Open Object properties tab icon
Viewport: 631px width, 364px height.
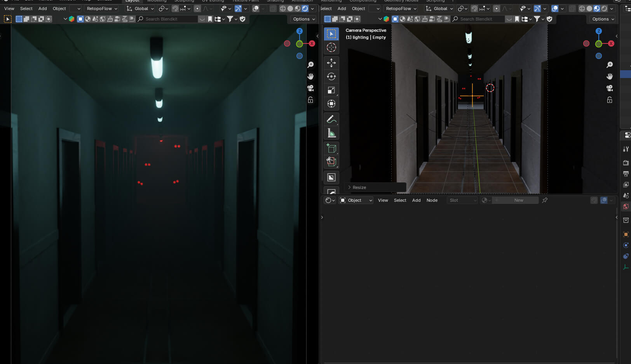626,234
